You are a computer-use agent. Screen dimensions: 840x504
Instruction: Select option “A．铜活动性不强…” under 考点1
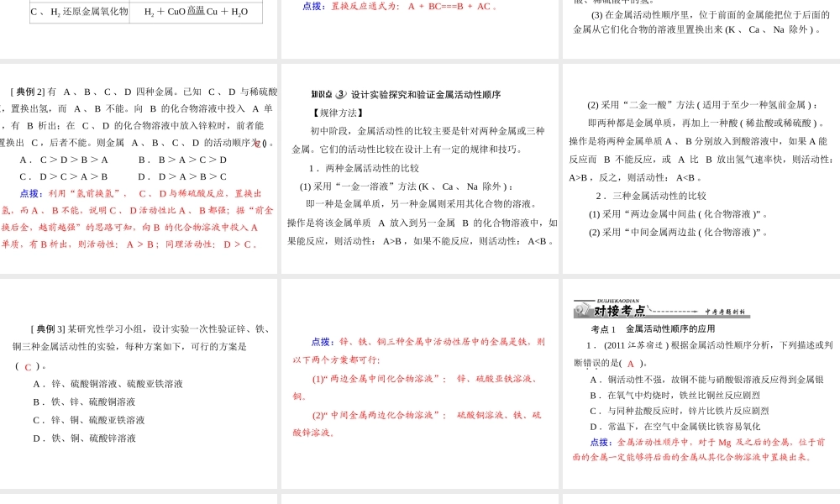point(706,380)
